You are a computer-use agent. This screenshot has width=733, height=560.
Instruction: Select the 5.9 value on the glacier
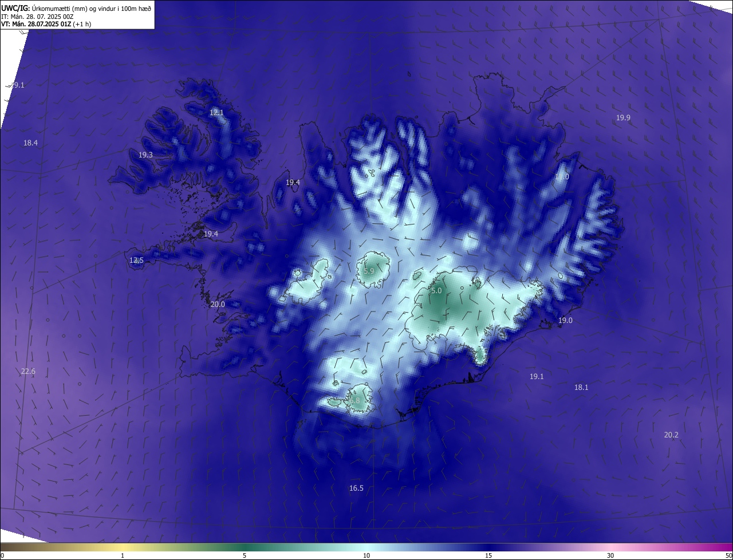[x=369, y=271]
